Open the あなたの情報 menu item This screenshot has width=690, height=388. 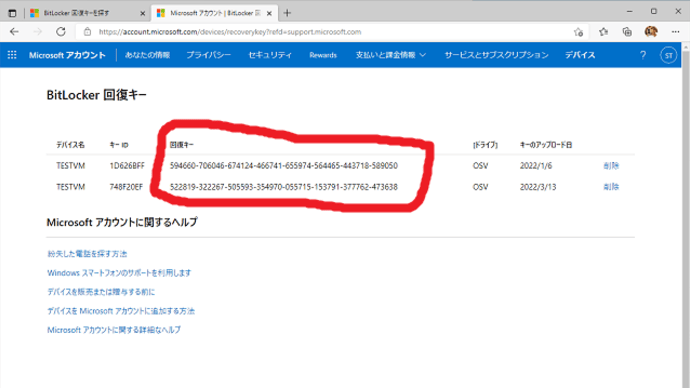(x=147, y=55)
